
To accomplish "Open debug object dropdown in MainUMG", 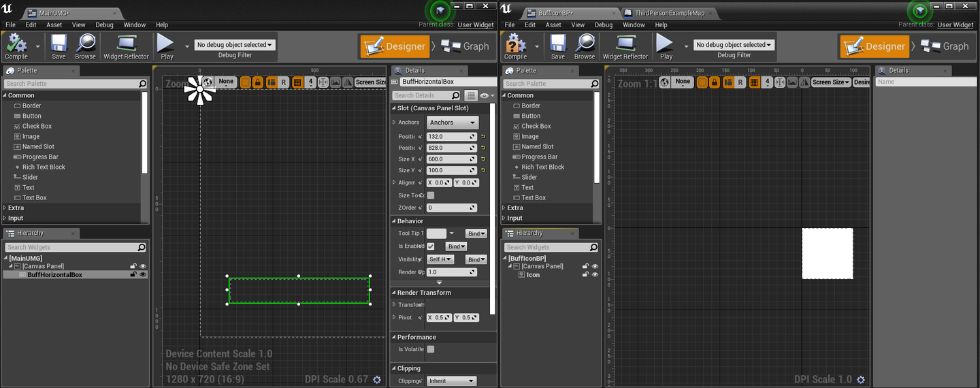I will point(235,45).
